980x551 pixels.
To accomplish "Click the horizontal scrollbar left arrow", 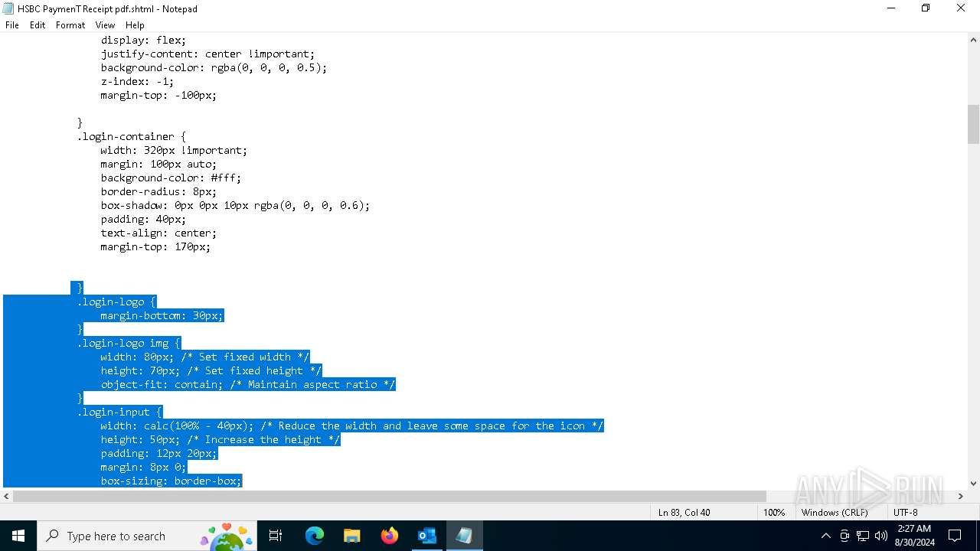I will tap(6, 496).
